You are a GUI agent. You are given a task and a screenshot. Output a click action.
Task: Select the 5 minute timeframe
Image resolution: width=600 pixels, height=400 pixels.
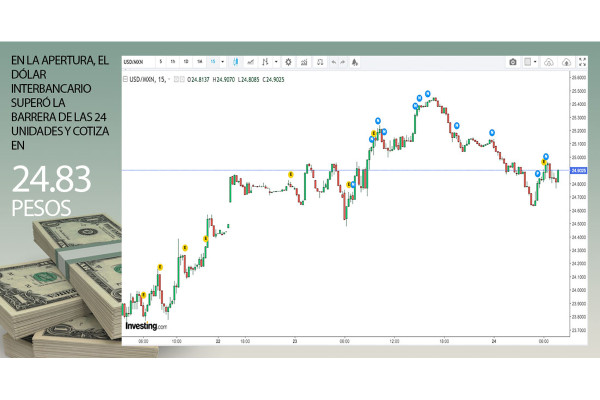pos(160,62)
